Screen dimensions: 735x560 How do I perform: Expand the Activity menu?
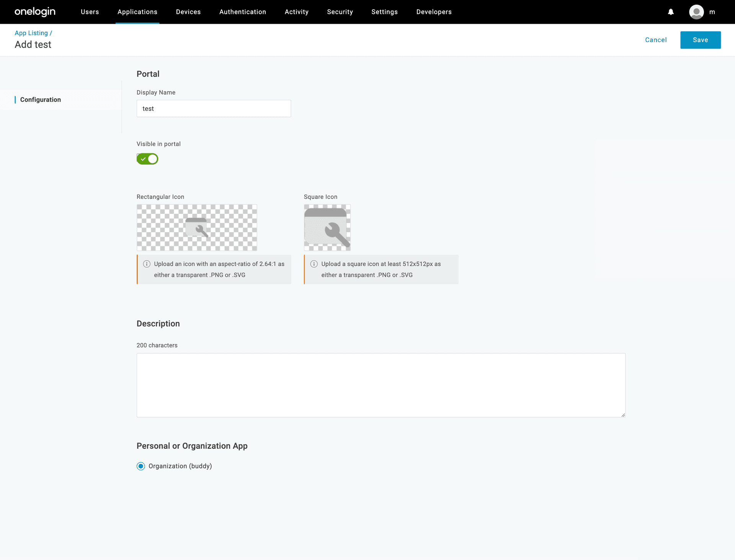(297, 12)
